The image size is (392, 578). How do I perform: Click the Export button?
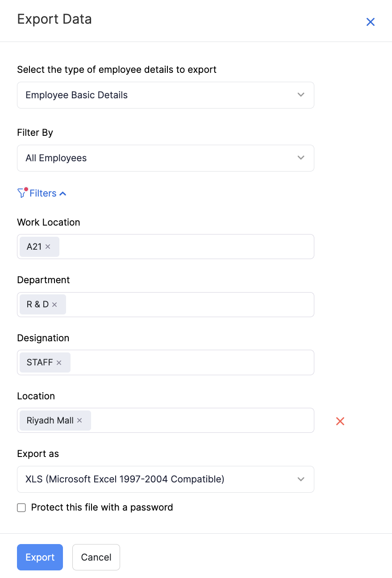click(x=40, y=557)
